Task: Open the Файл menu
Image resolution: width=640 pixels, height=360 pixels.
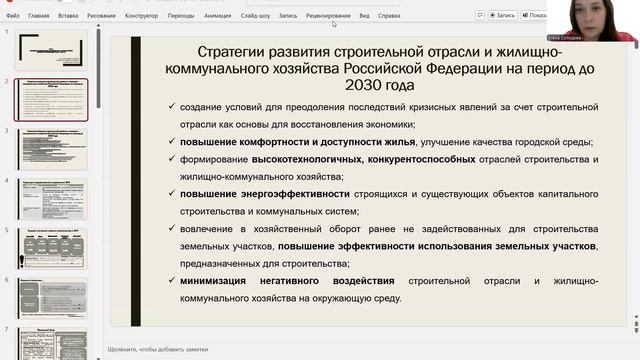Action: pos(13,16)
